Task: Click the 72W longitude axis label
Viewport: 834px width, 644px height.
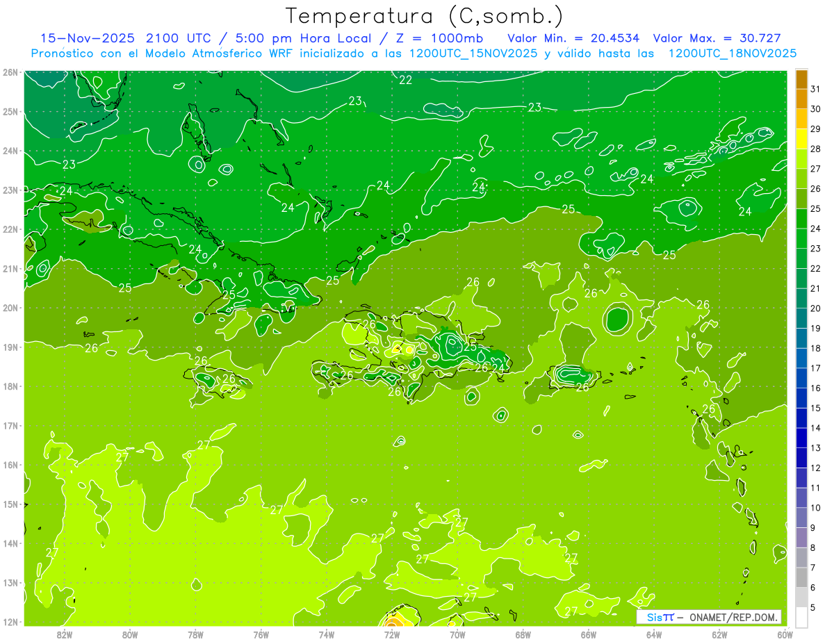Action: 392,634
